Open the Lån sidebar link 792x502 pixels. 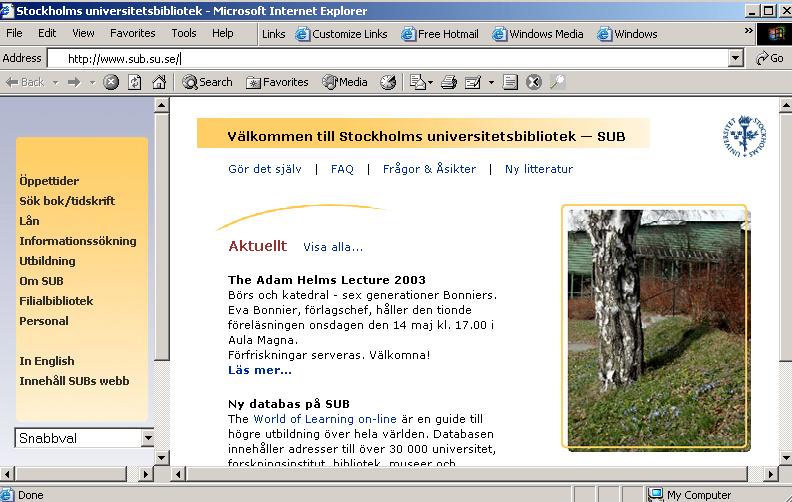pyautogui.click(x=29, y=221)
